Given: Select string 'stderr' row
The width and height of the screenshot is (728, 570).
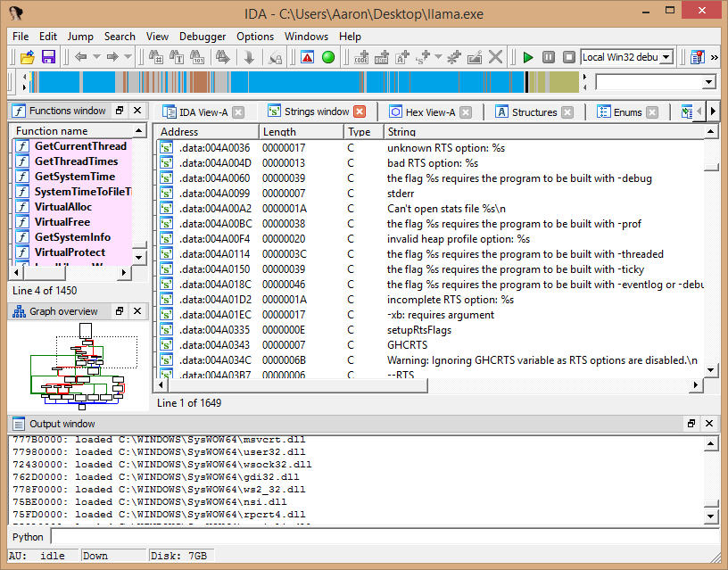Looking at the screenshot, I should [430, 194].
